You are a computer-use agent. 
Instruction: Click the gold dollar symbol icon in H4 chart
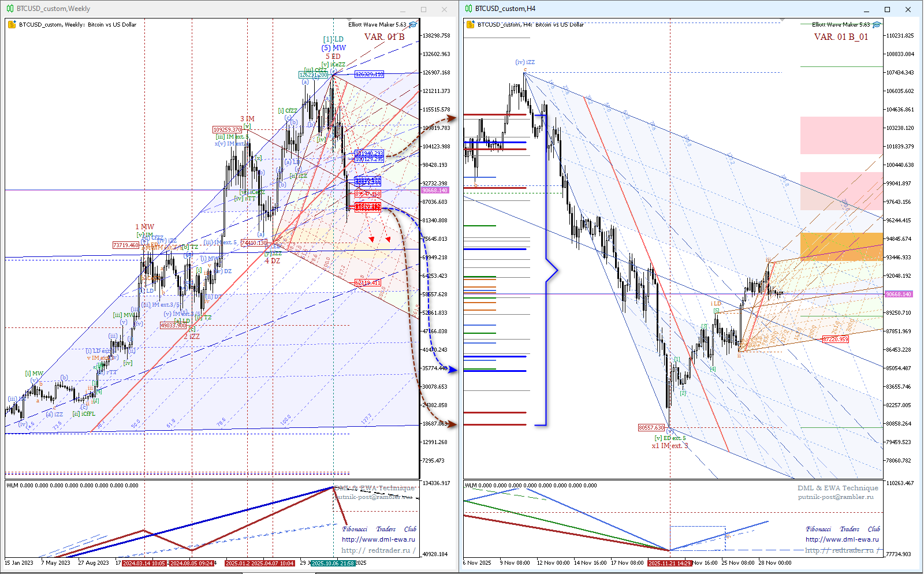(471, 25)
